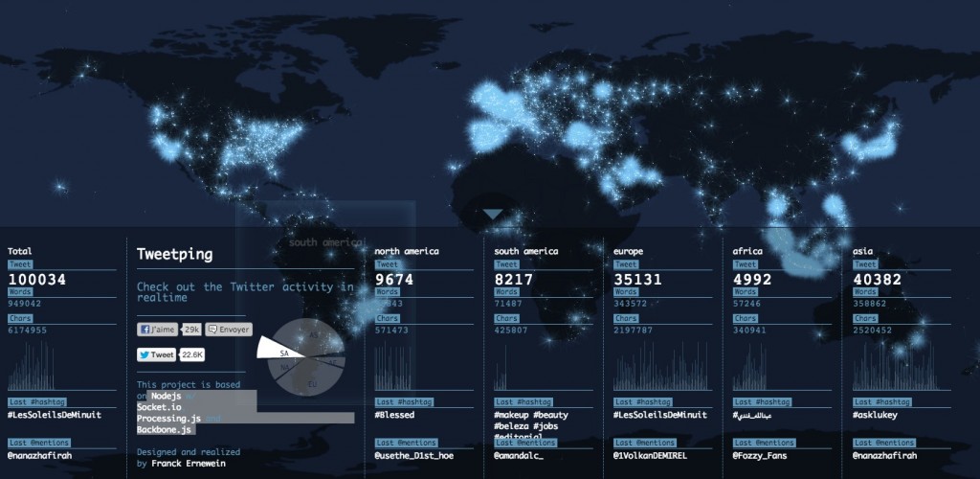Viewport: 980px width, 479px height.
Task: Click the africa words value 57246
Action: tap(746, 304)
